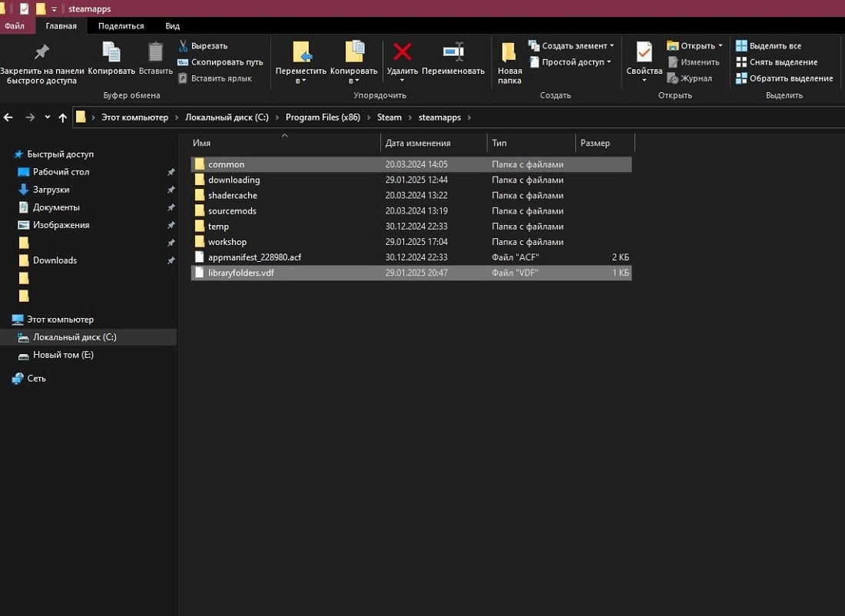Viewport: 845px width, 616px height.
Task: Copy the path with Скопировать путь
Action: tap(220, 62)
